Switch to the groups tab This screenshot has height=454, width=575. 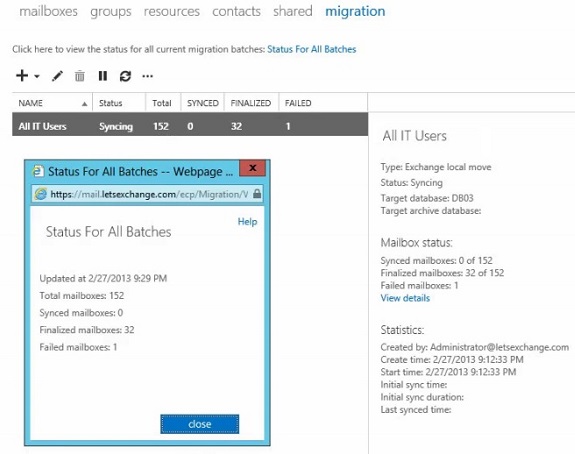point(111,11)
